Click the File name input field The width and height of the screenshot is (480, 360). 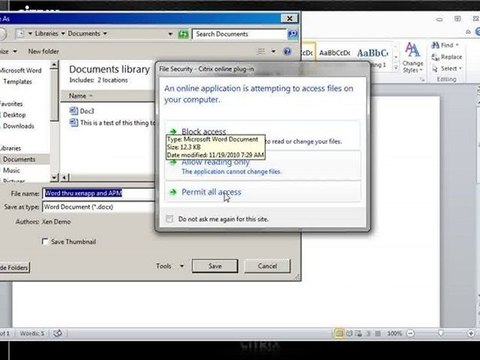99,193
